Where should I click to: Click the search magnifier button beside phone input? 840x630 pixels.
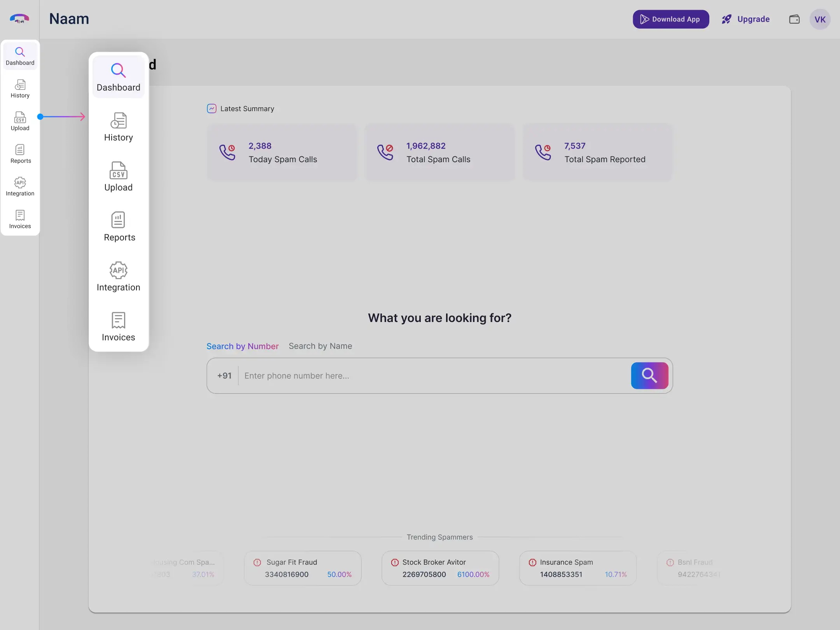649,375
